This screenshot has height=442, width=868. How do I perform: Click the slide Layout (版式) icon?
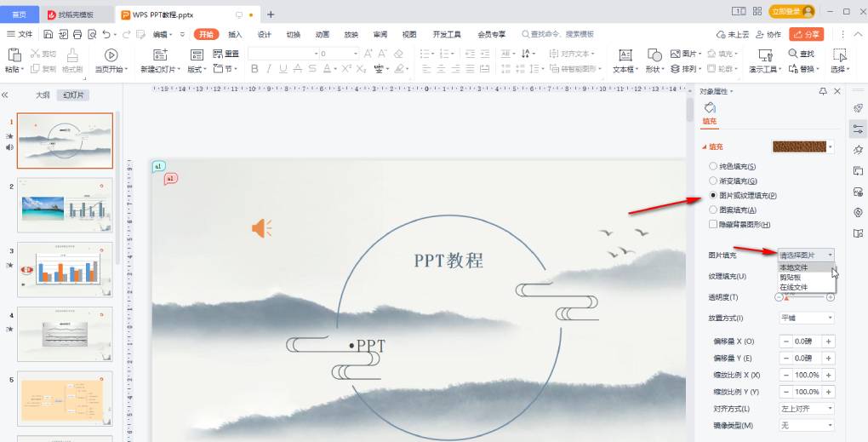pyautogui.click(x=197, y=55)
